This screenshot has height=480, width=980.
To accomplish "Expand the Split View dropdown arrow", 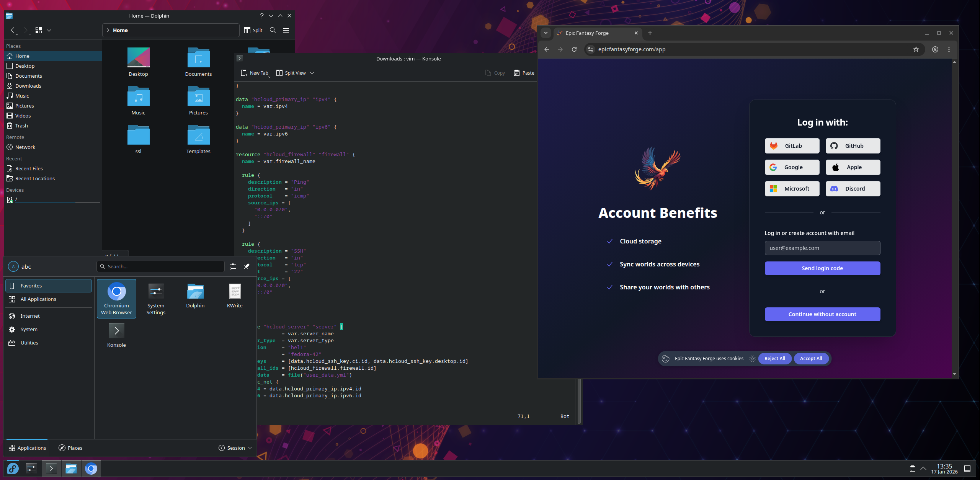I will [312, 73].
